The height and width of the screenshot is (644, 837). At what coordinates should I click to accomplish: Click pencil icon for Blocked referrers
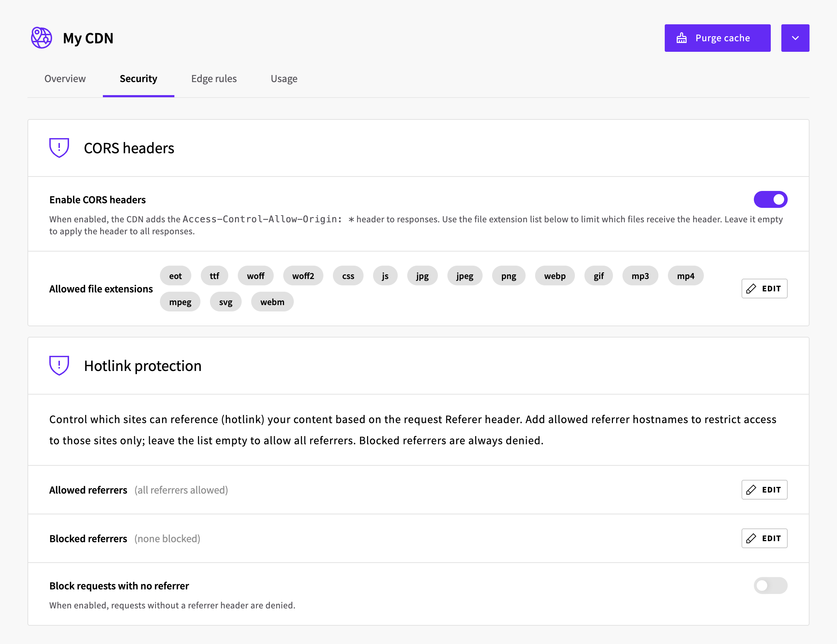(x=751, y=539)
